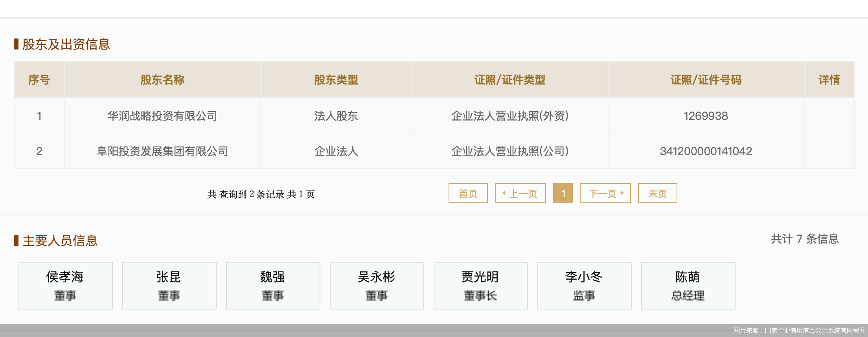
Task: Click the 首页 pagination button
Action: pos(468,193)
